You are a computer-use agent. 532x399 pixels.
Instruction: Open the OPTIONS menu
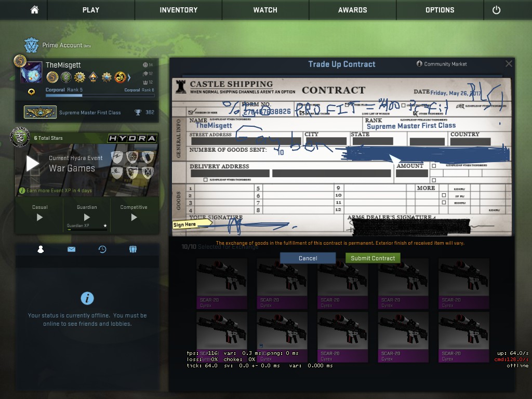(x=440, y=10)
